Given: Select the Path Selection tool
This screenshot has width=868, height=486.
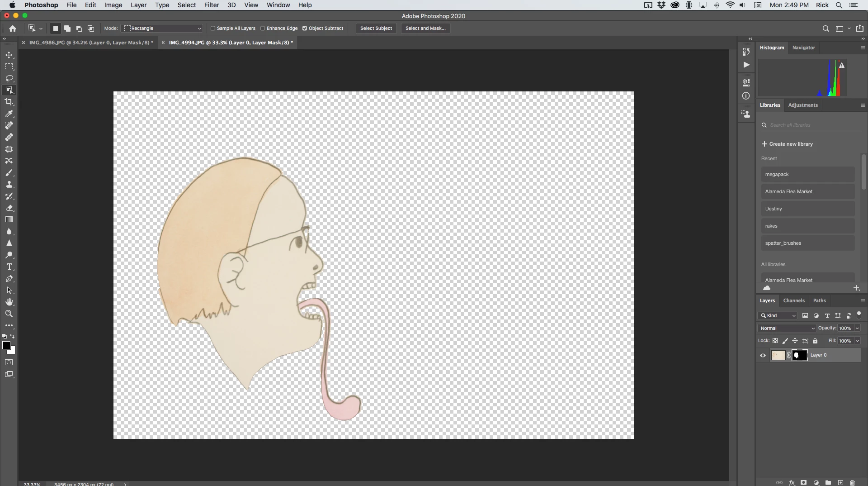Looking at the screenshot, I should pos(9,290).
